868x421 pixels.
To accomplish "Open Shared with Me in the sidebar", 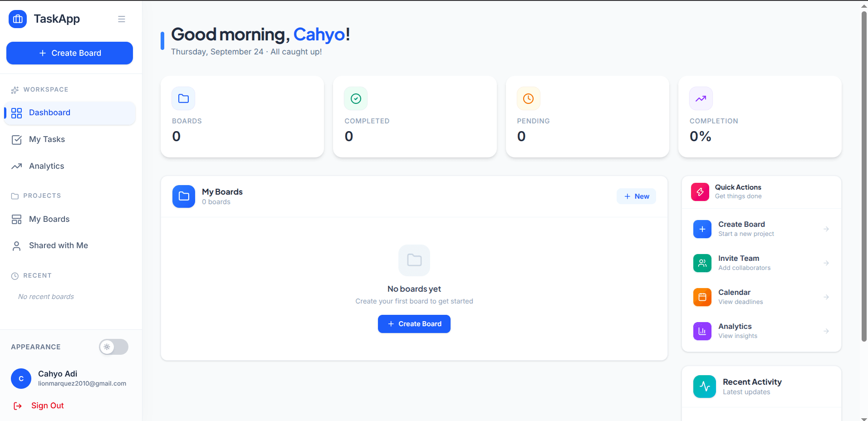I will click(x=70, y=246).
